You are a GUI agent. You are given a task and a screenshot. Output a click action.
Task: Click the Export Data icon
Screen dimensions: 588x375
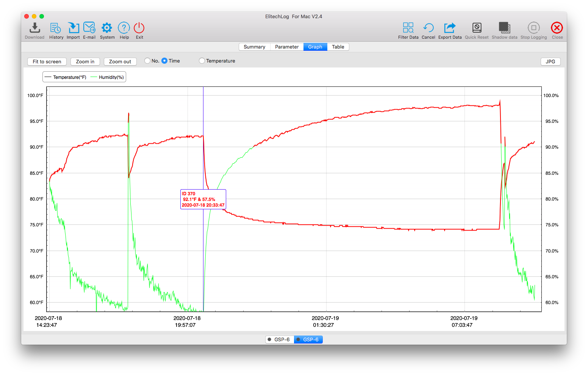click(x=450, y=28)
